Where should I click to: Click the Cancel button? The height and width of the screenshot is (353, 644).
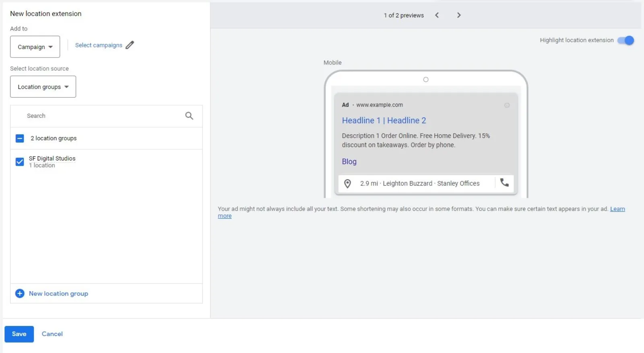[52, 334]
